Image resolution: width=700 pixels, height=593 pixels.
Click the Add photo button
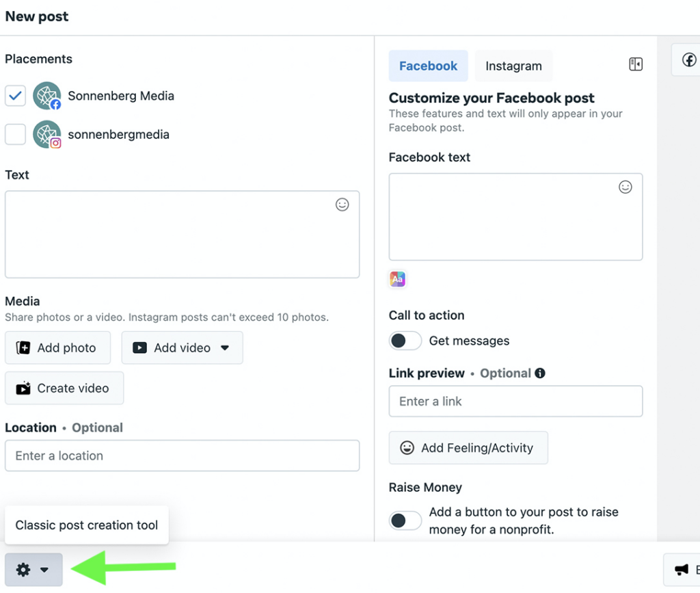tap(57, 347)
